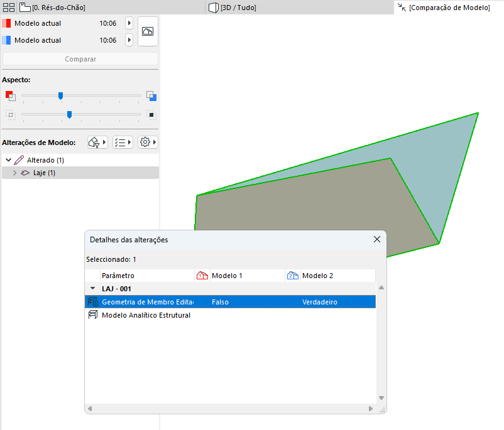Select the Laje (1) tree row
This screenshot has height=430, width=504.
pos(80,173)
